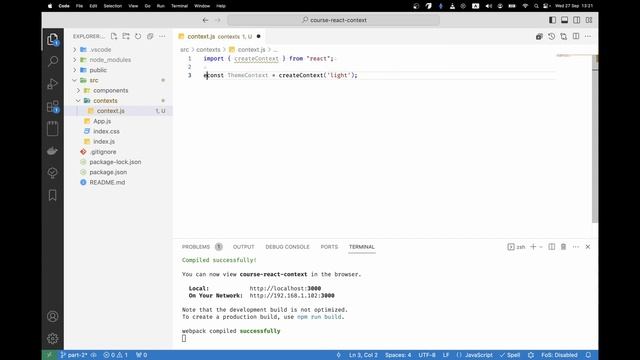Open the Docker whale view
The width and height of the screenshot is (640, 360).
53,151
